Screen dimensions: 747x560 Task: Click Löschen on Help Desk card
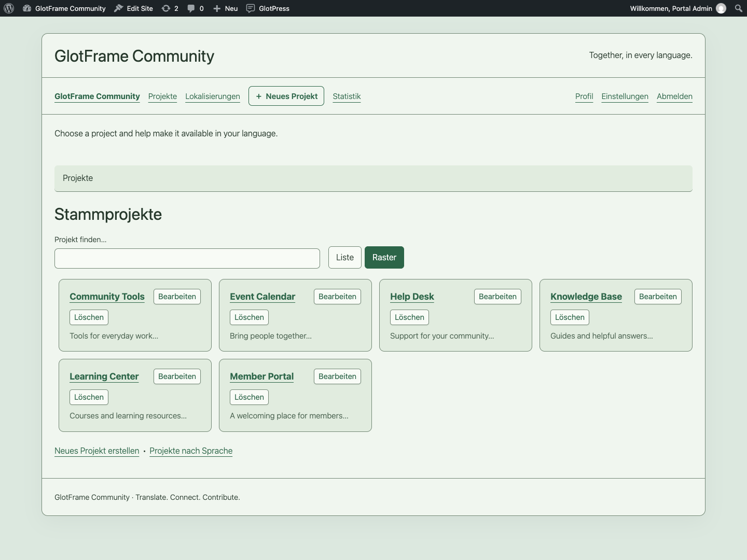point(409,317)
